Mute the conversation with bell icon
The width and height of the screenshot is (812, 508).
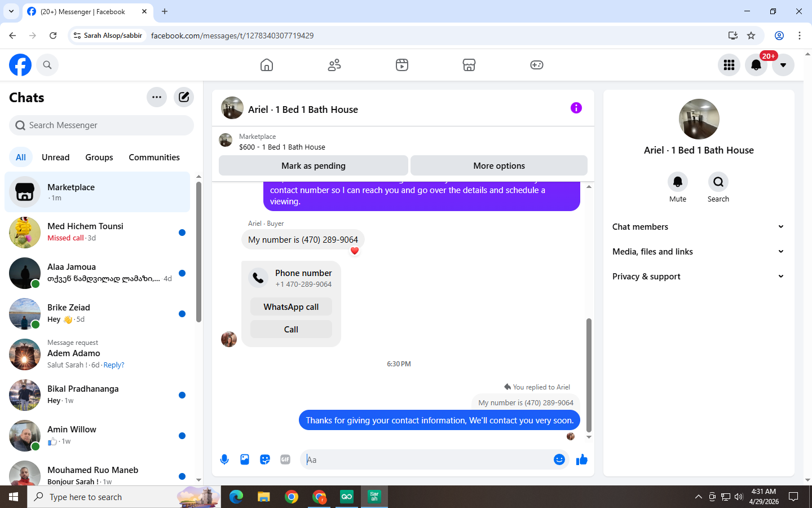678,182
